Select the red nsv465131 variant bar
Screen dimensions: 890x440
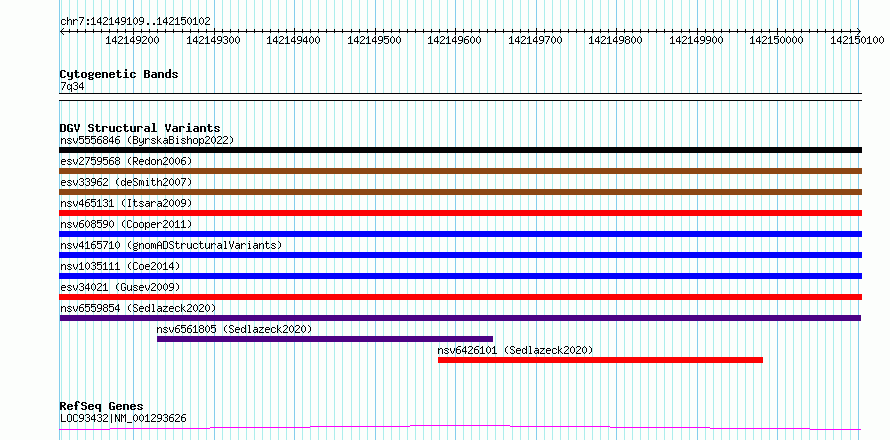pos(461,213)
